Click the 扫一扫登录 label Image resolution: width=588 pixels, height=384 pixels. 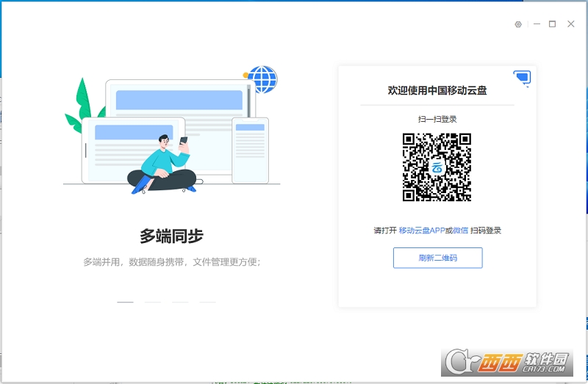437,119
